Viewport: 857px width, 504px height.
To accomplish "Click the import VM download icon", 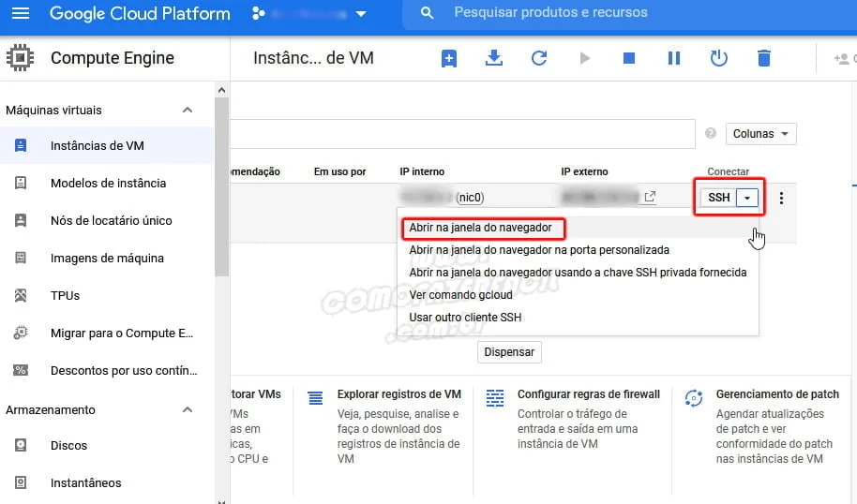I will pyautogui.click(x=494, y=58).
